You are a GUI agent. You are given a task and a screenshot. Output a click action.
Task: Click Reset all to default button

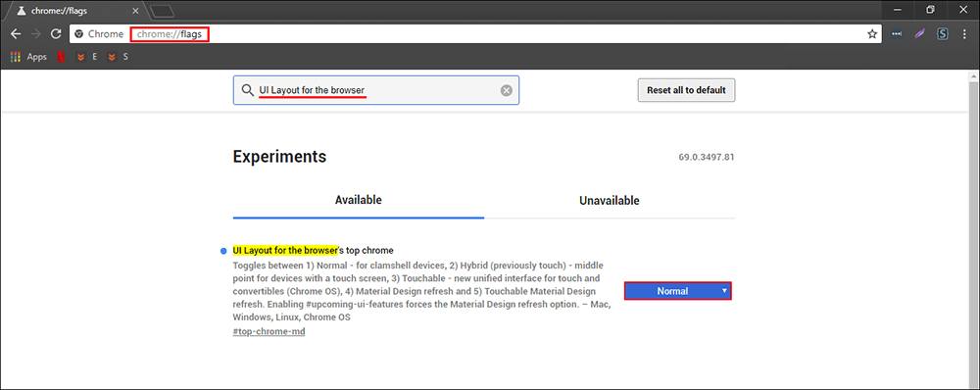[x=686, y=90]
